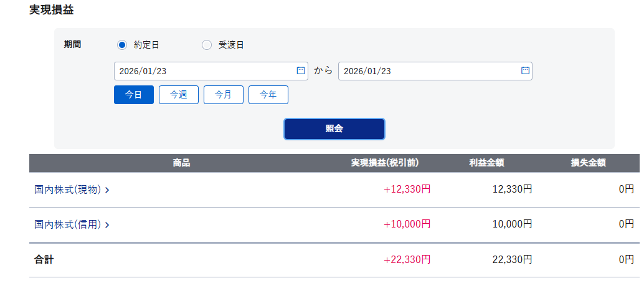Click the chevron beside 国内株式(信用)
The height and width of the screenshot is (283, 644).
(x=107, y=224)
